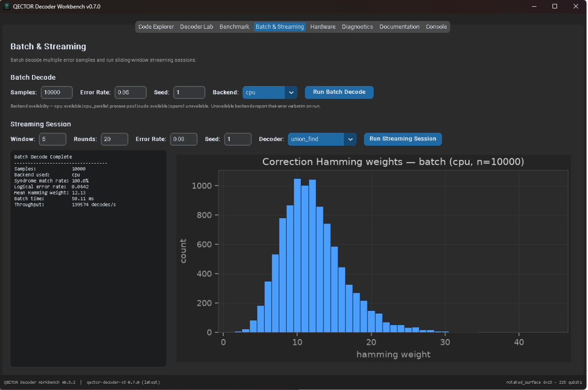The width and height of the screenshot is (588, 390).
Task: Click the Window size input field
Action: pos(52,139)
